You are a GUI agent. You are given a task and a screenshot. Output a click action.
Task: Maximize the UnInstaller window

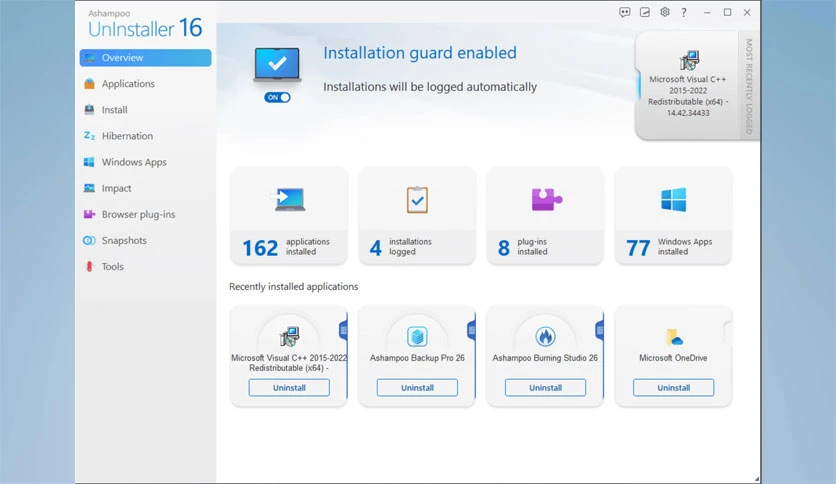click(x=727, y=12)
